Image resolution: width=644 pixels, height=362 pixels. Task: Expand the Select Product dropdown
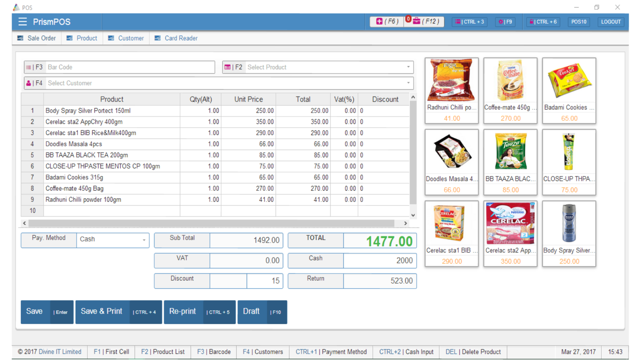pos(408,67)
